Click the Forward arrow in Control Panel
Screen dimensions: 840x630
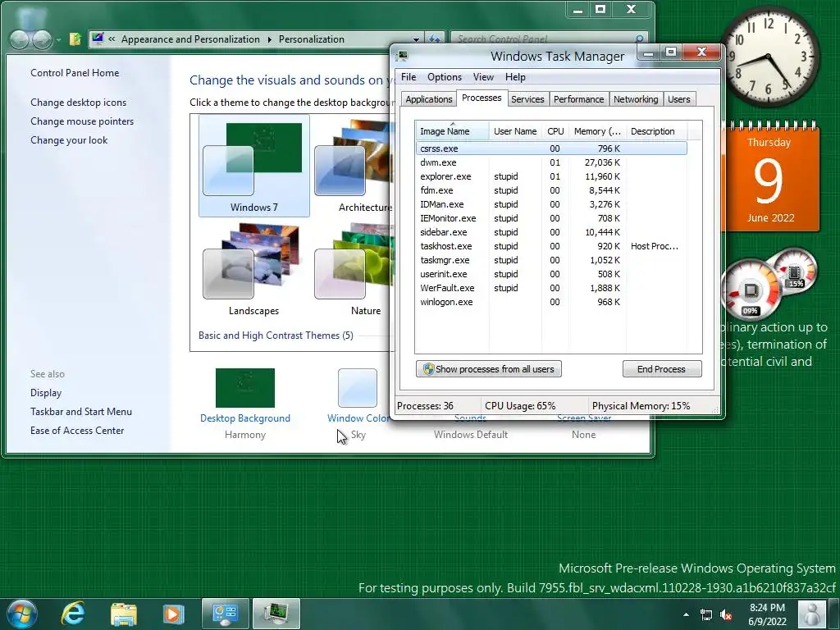tap(43, 39)
